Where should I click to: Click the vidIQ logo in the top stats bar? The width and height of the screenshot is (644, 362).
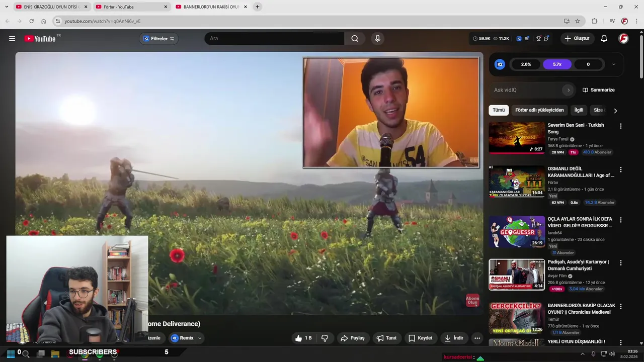coord(519,39)
